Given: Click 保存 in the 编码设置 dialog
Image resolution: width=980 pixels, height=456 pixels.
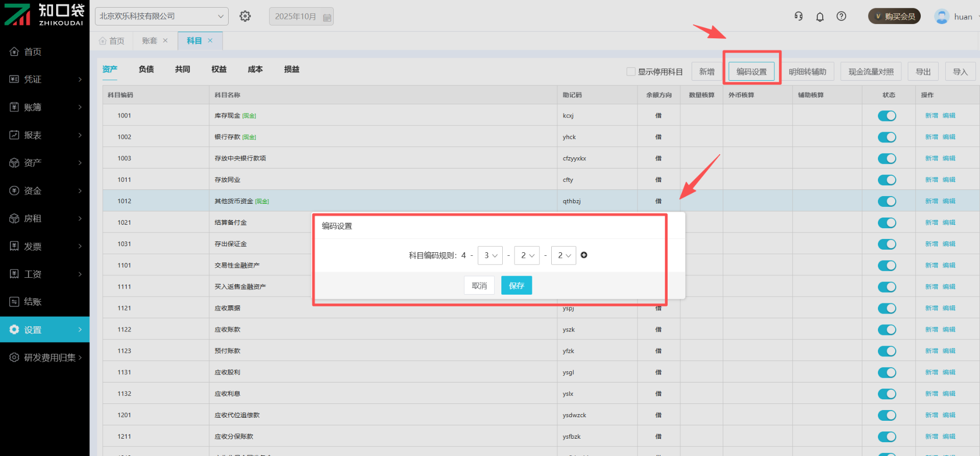Looking at the screenshot, I should 516,285.
